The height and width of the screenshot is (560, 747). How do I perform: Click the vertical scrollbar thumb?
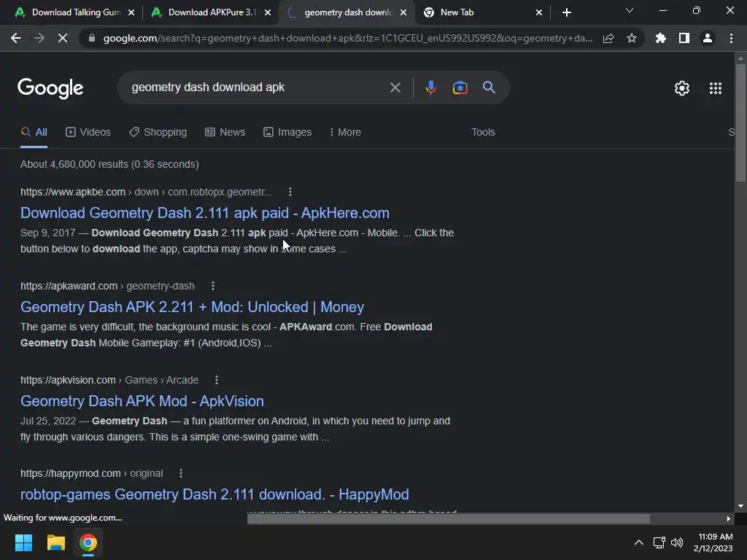[x=740, y=122]
